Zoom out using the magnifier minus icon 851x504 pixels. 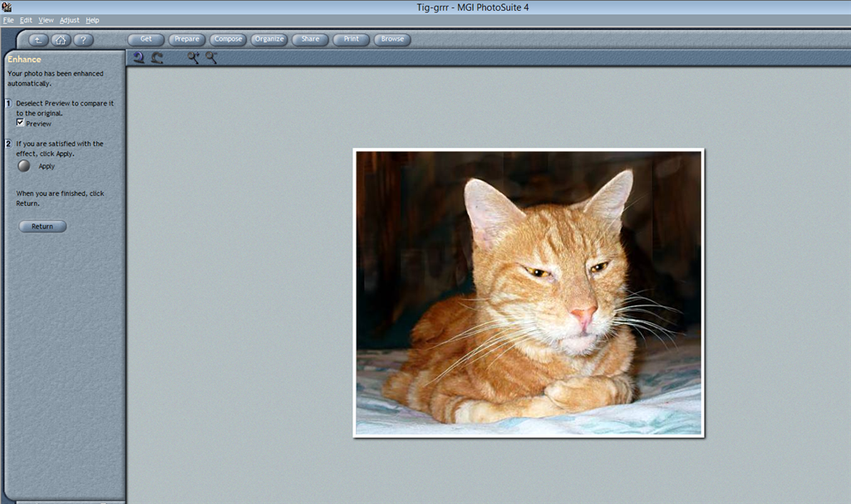(211, 57)
